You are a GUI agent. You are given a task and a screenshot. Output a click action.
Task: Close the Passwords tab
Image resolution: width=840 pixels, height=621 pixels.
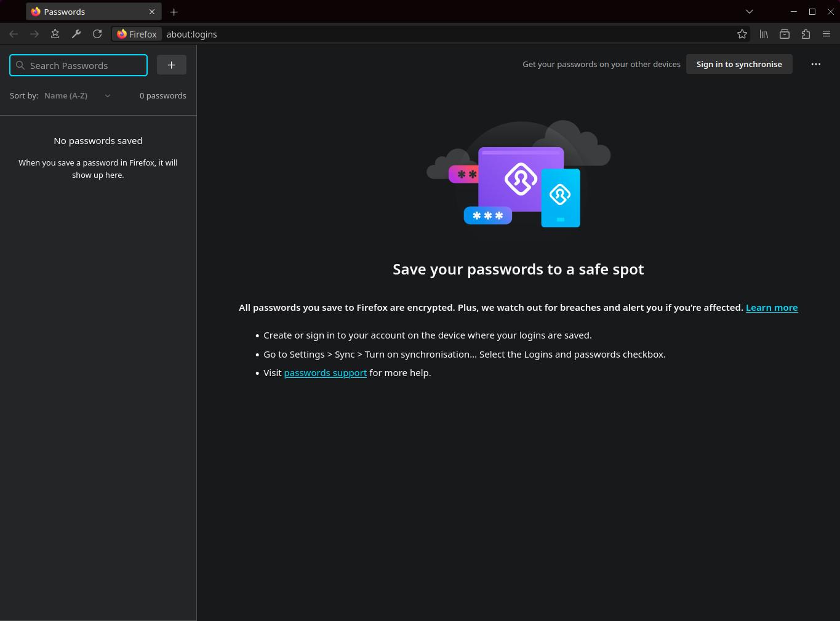click(x=152, y=12)
